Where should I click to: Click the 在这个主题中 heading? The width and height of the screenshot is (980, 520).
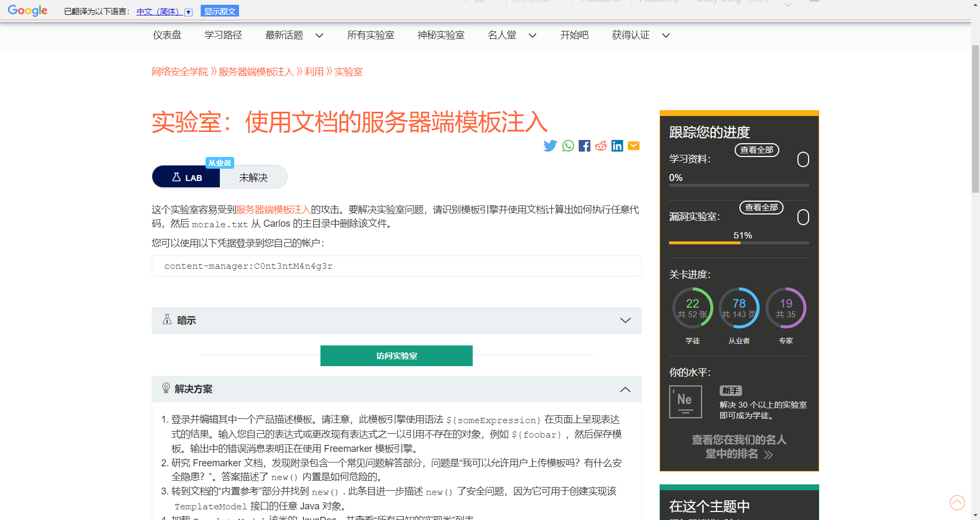click(710, 506)
